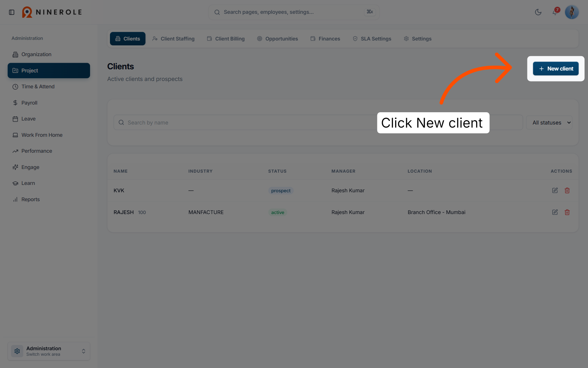The height and width of the screenshot is (368, 588).
Task: Click the New client button
Action: [x=556, y=69]
